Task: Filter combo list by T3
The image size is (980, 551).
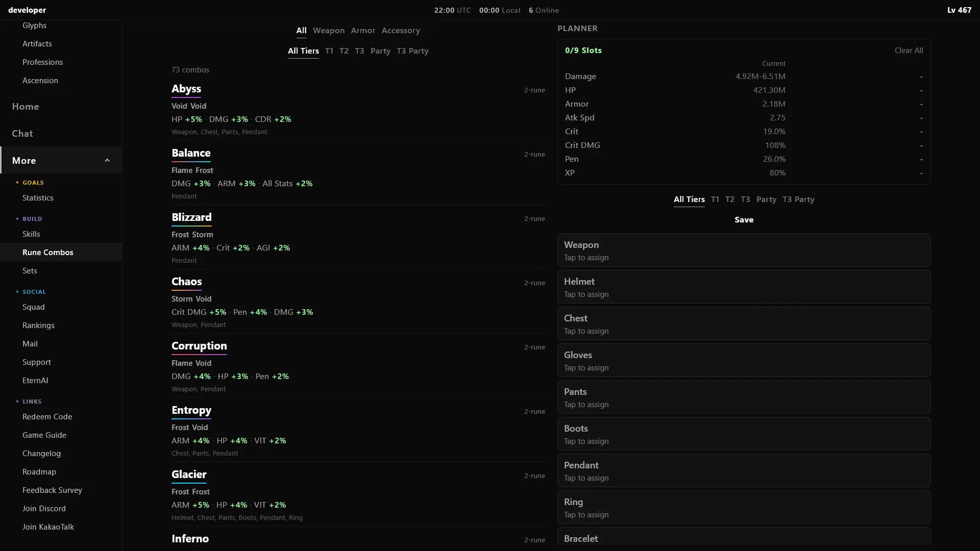Action: click(x=359, y=51)
